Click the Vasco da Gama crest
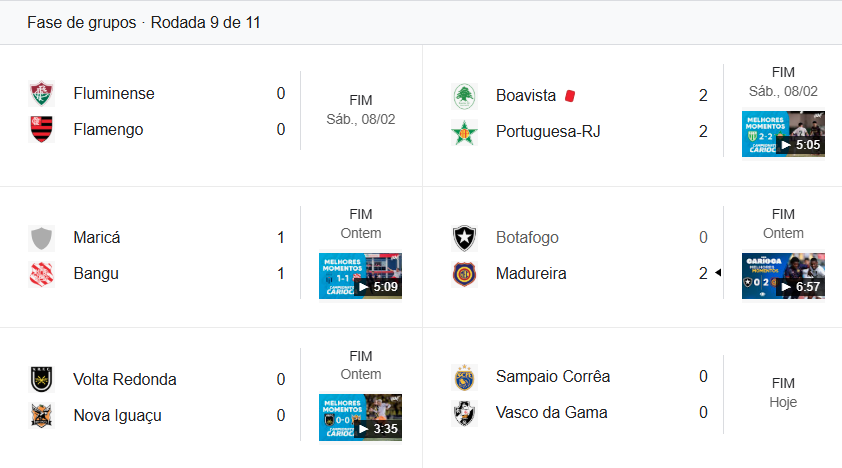The height and width of the screenshot is (468, 842). click(x=464, y=413)
